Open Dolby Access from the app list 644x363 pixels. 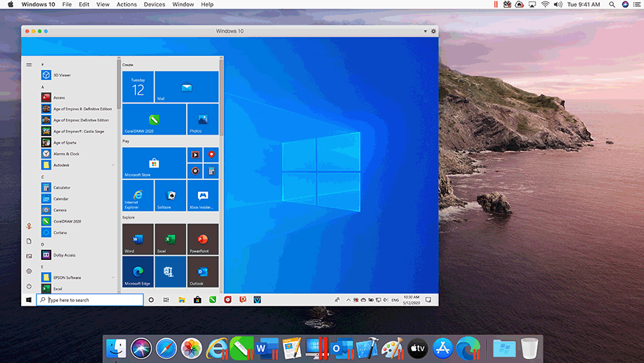pos(58,255)
